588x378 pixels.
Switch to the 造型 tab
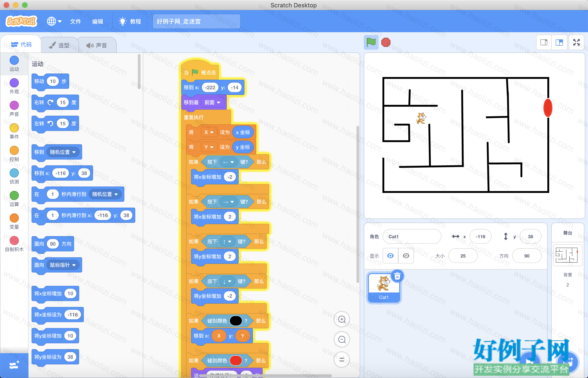pos(59,45)
